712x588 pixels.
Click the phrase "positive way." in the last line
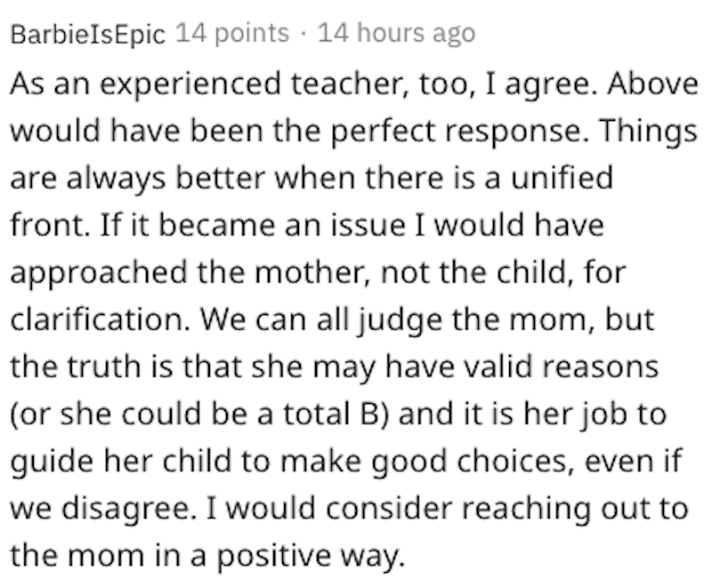311,556
